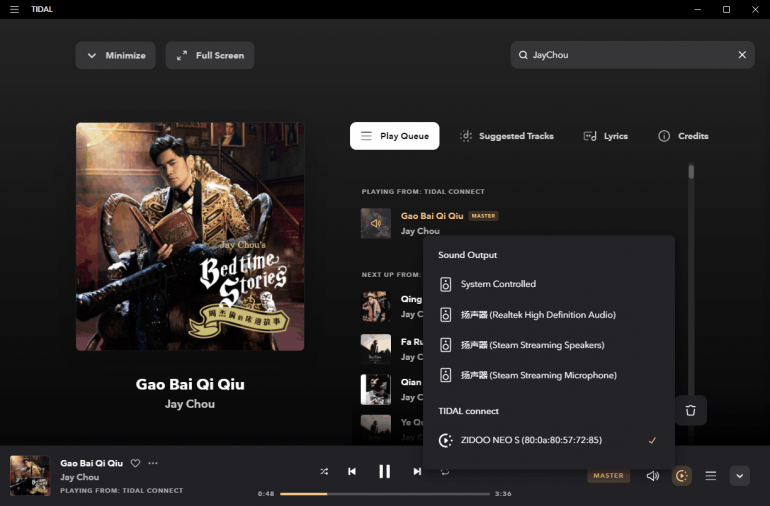Add Gao Bai Qi Qiu to favorites with heart
Screen dimensions: 770x506
pyautogui.click(x=135, y=463)
